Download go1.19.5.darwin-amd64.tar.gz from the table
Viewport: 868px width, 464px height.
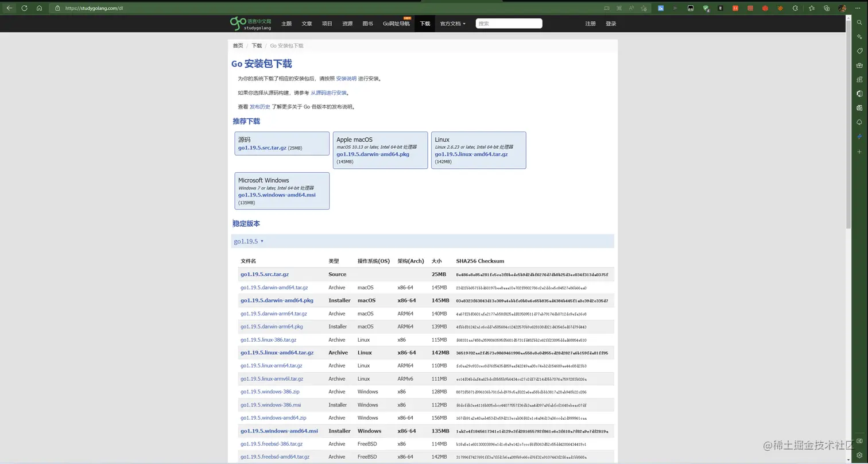point(274,288)
